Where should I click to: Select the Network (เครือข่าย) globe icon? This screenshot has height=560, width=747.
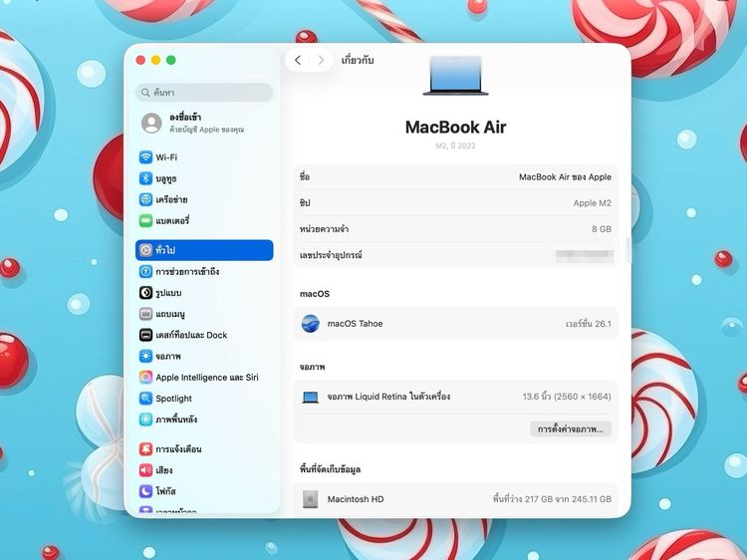click(x=145, y=199)
